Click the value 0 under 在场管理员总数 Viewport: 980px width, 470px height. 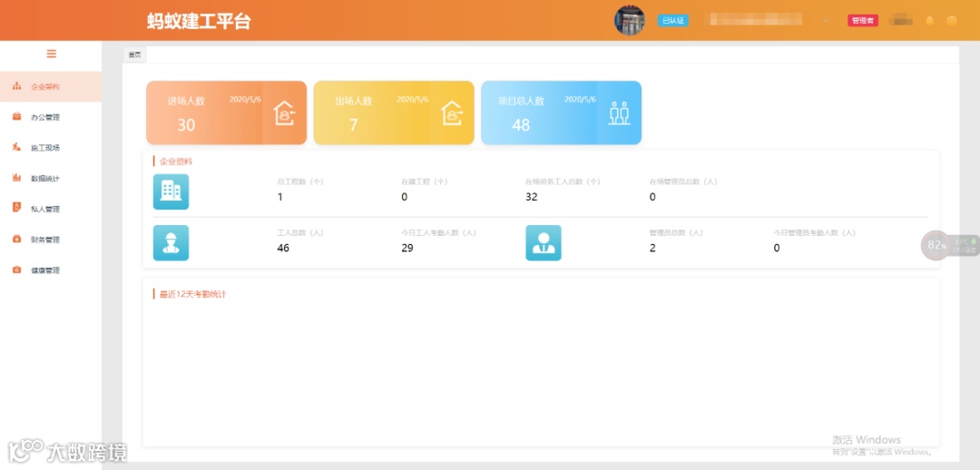(652, 197)
